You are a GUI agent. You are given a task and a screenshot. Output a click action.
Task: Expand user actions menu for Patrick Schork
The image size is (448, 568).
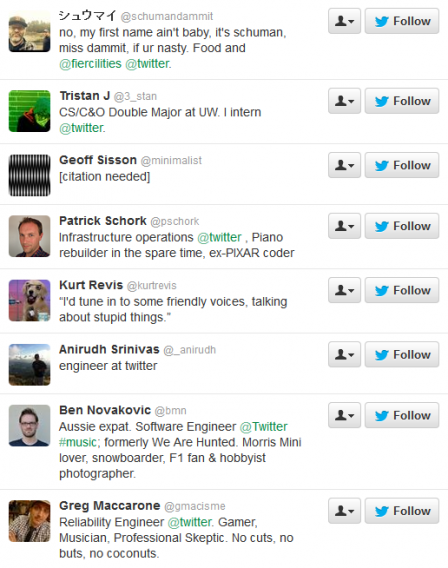[344, 226]
